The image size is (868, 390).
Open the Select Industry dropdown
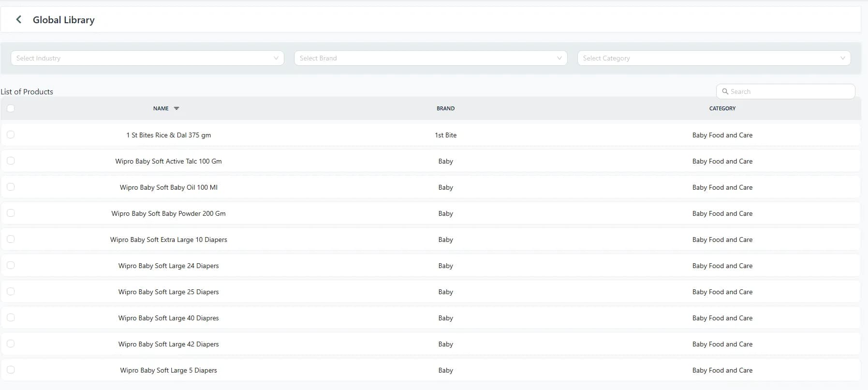point(147,58)
